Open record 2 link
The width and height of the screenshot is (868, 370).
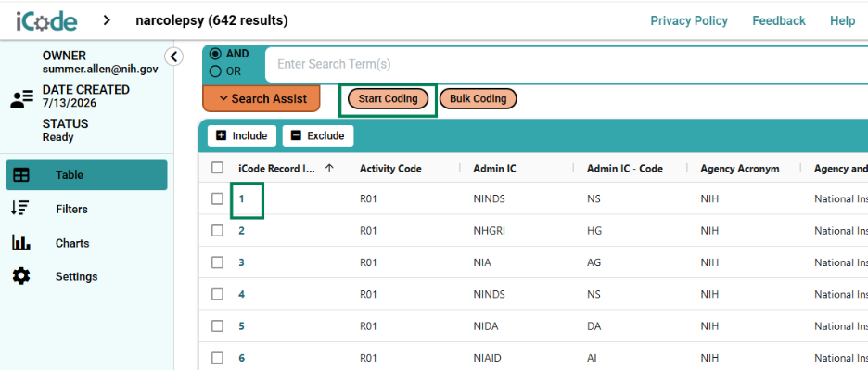[242, 230]
